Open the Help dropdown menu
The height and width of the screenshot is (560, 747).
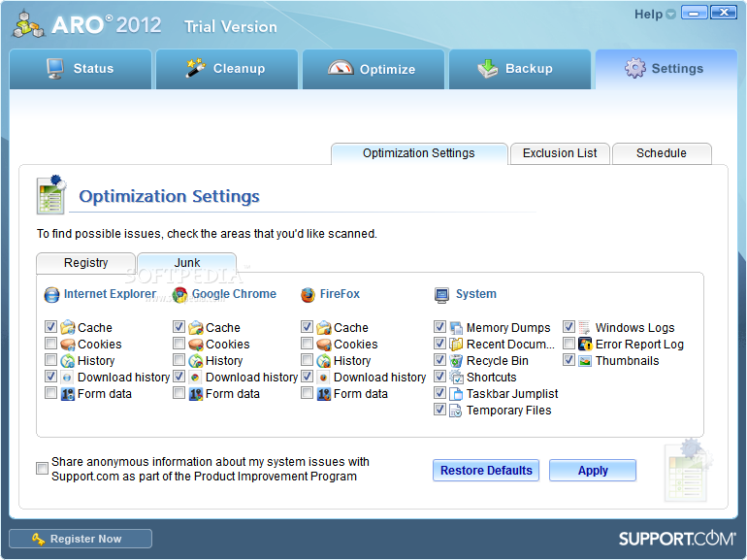[655, 15]
